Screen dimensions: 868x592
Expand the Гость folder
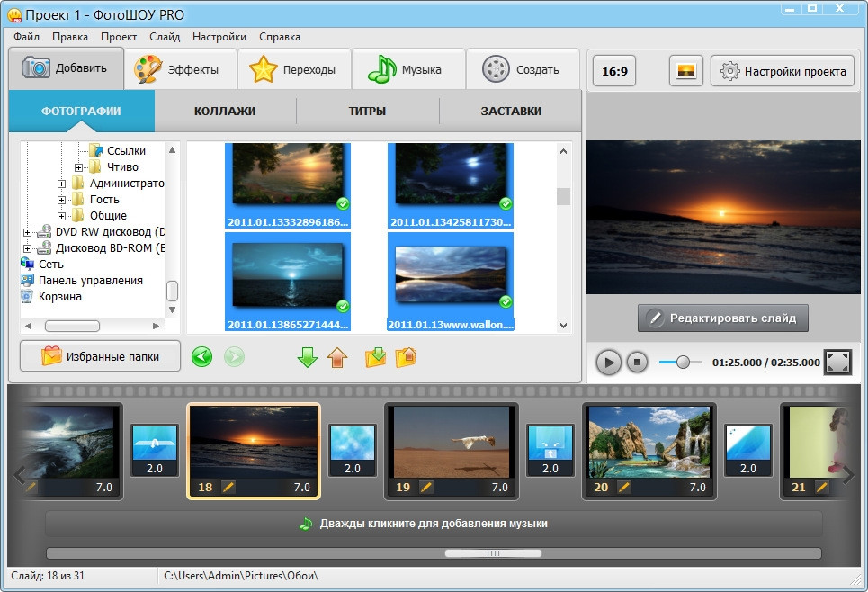pos(61,200)
